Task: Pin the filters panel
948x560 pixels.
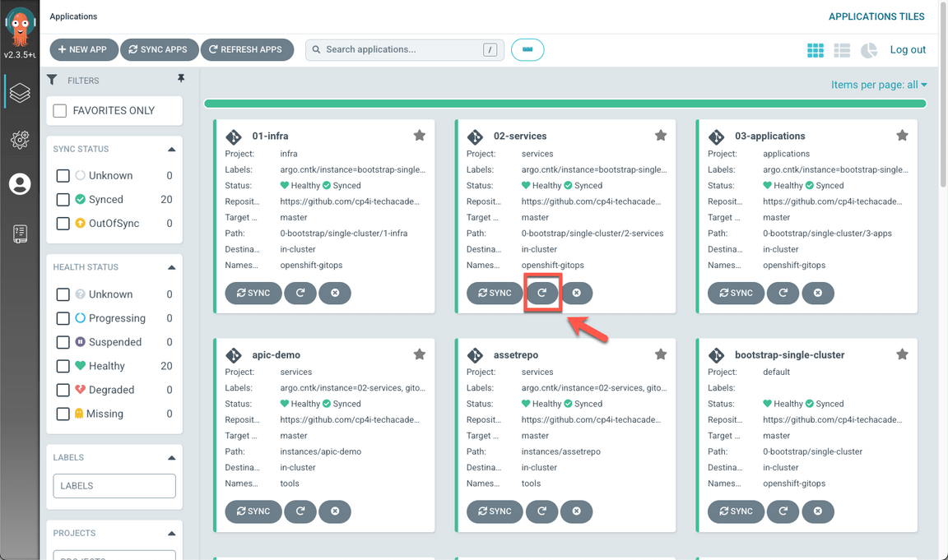Action: click(181, 79)
